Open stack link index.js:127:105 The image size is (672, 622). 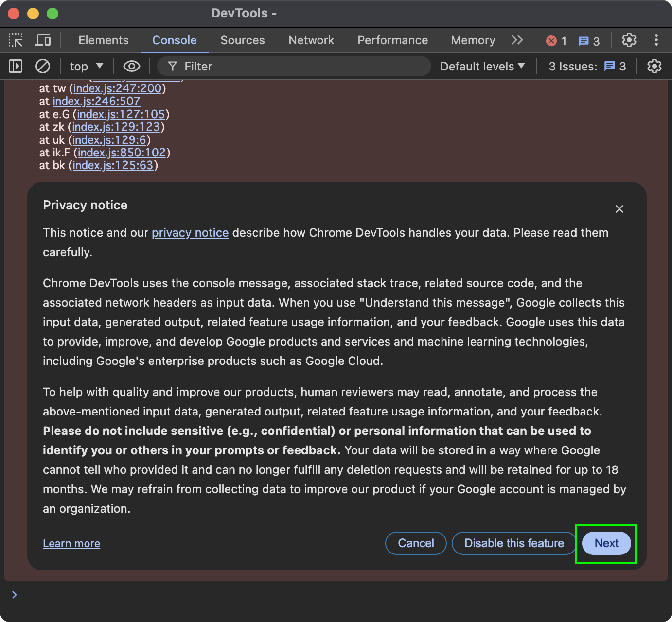pyautogui.click(x=121, y=114)
